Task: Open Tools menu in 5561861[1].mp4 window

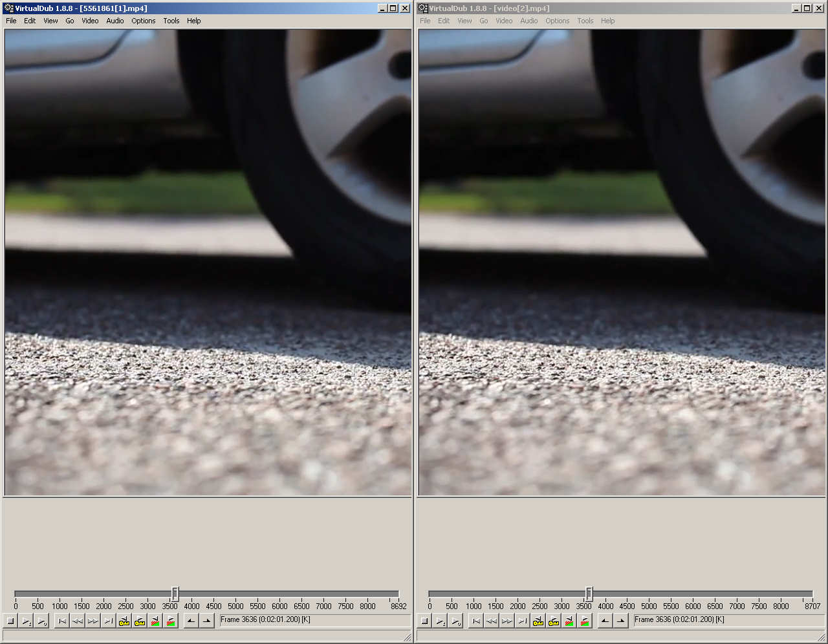Action: pyautogui.click(x=171, y=21)
